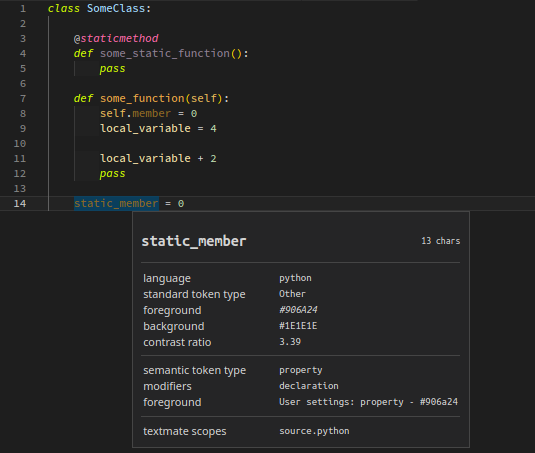Click 'some_static_function' on line 4
Image resolution: width=535 pixels, height=453 pixels.
(165, 53)
